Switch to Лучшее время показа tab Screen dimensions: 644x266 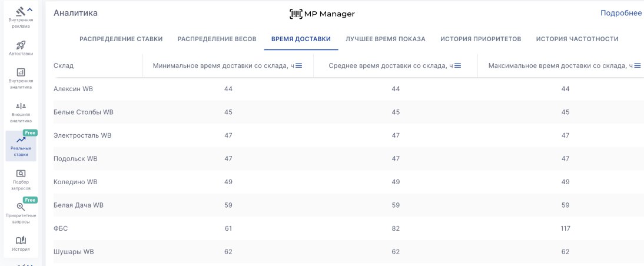[x=385, y=39]
